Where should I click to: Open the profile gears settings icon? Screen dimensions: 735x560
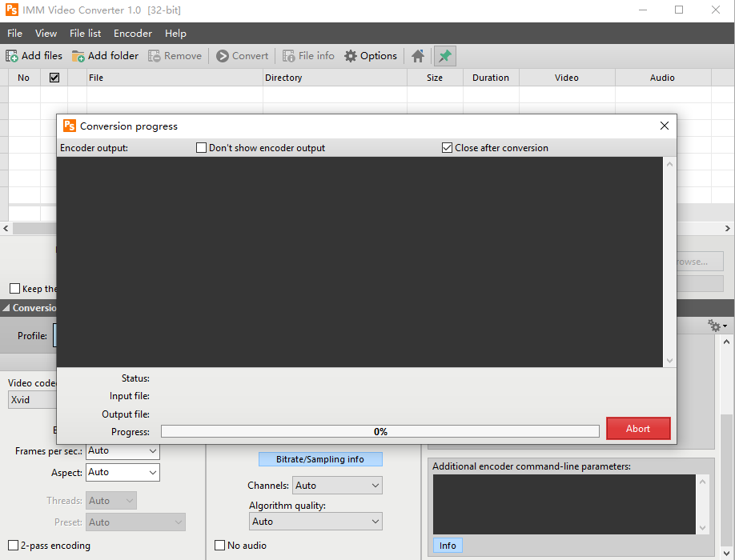717,326
